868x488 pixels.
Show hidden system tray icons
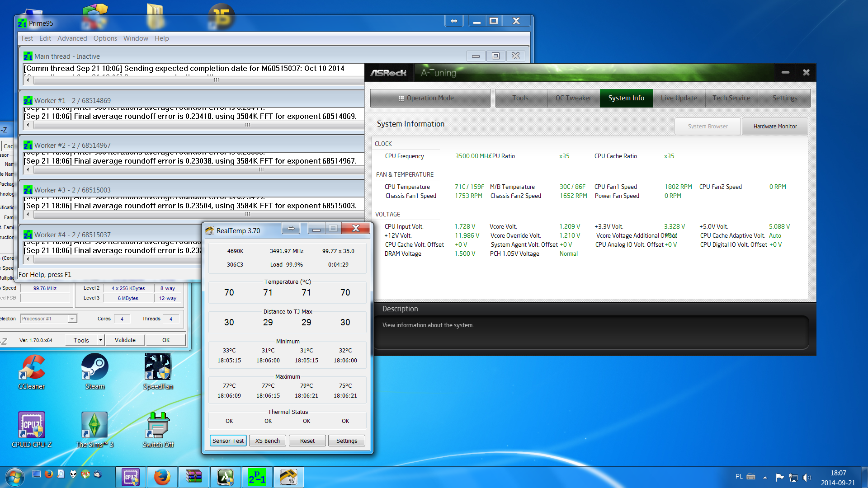coord(765,477)
